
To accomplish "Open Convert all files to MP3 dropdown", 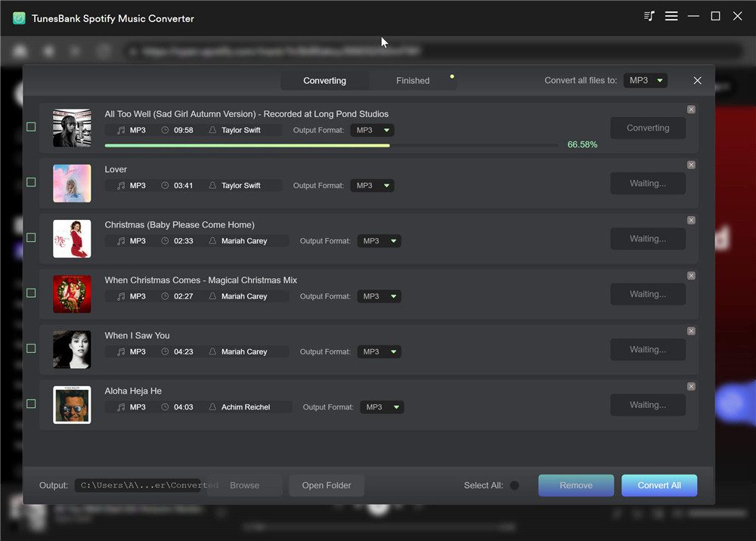I will [x=645, y=80].
